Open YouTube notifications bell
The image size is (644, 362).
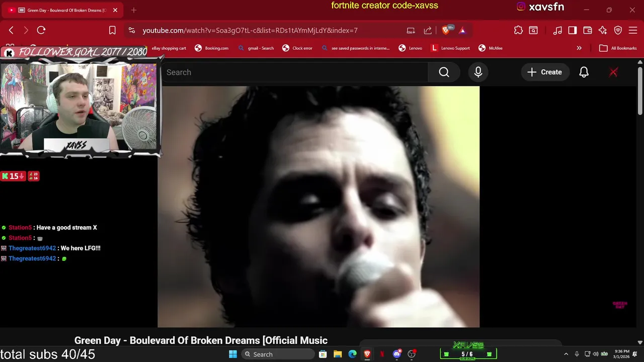pos(584,72)
